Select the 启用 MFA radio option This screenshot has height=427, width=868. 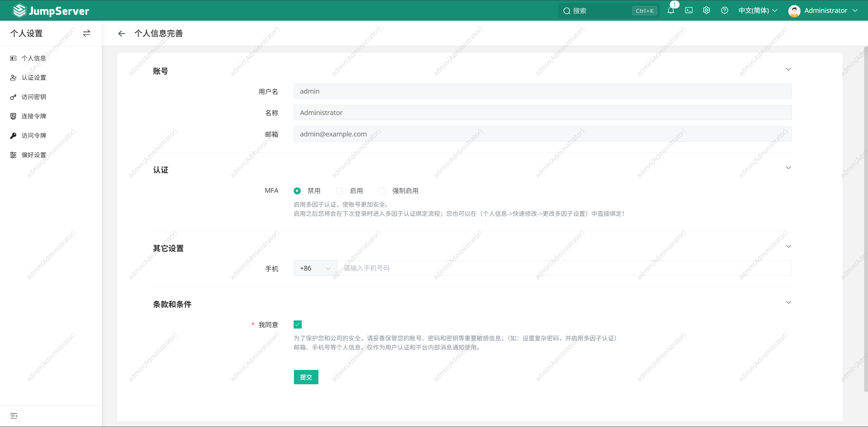click(x=339, y=191)
